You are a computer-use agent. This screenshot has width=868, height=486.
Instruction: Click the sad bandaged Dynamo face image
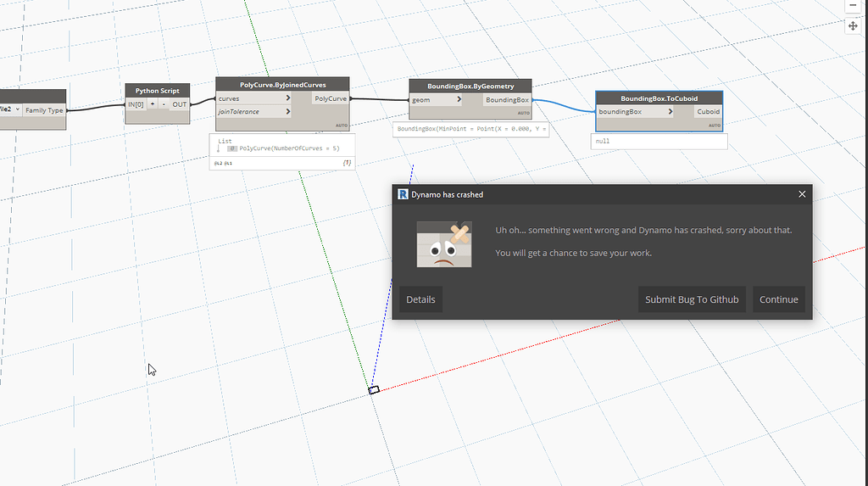click(x=444, y=244)
